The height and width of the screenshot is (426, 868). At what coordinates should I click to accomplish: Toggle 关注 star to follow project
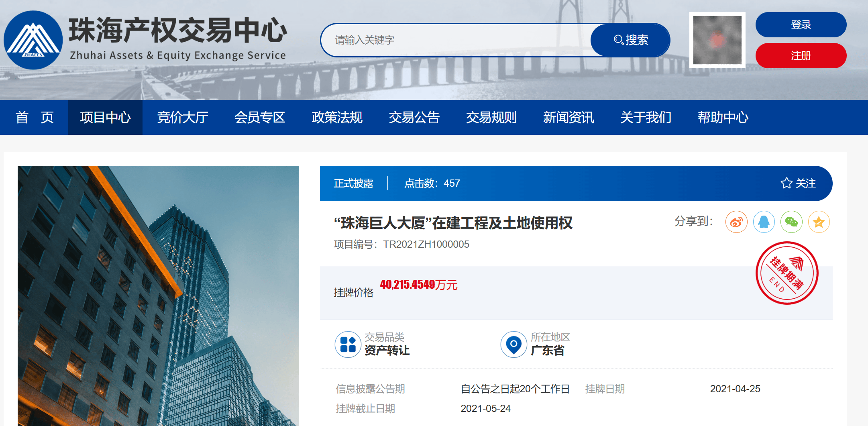coord(798,183)
